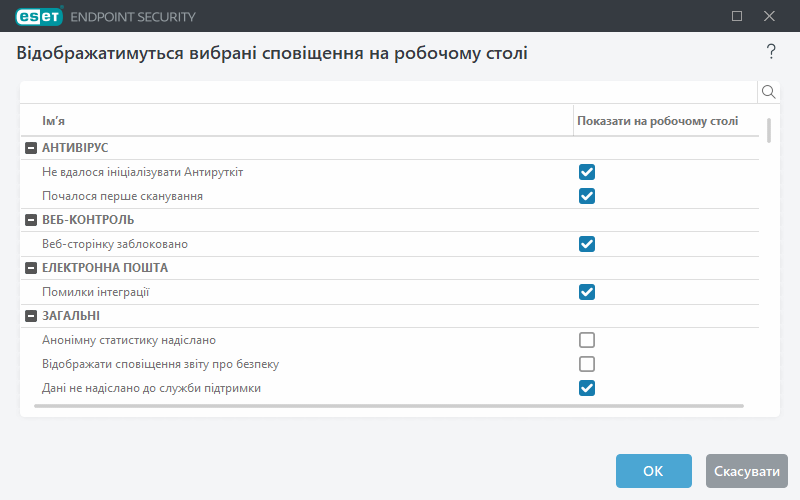Click the vertical scrollbar thumb
The height and width of the screenshot is (500, 800).
click(769, 130)
